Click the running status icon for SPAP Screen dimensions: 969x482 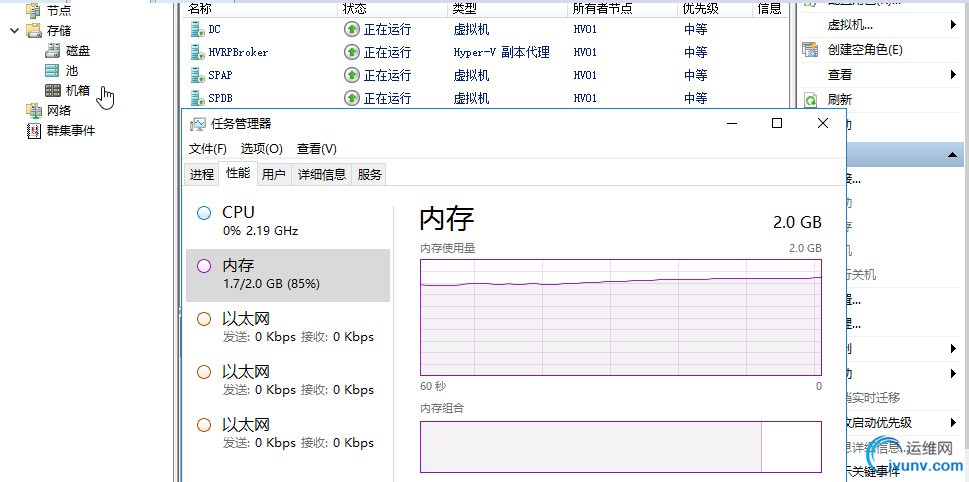(351, 75)
